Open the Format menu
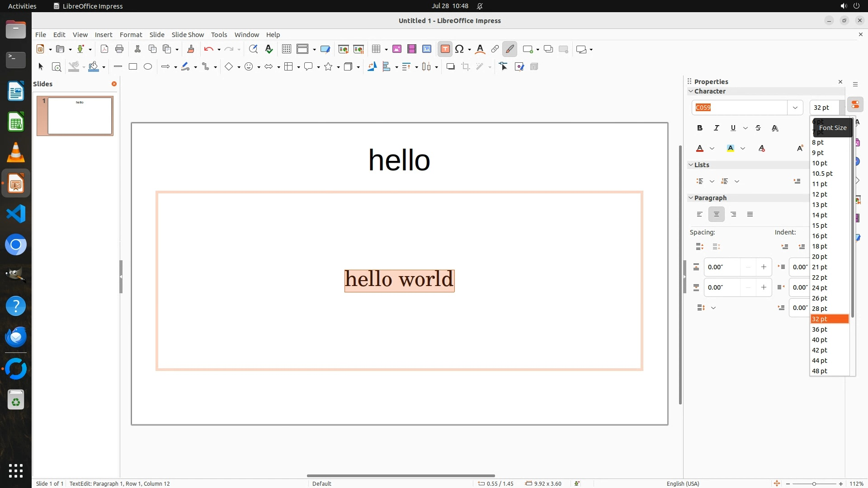The width and height of the screenshot is (868, 488). (x=131, y=35)
